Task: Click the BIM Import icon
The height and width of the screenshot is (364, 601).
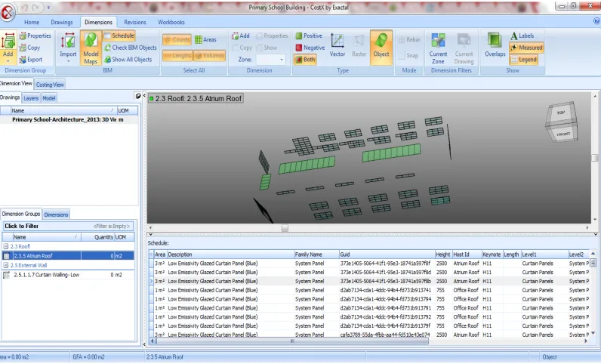Action: point(68,47)
